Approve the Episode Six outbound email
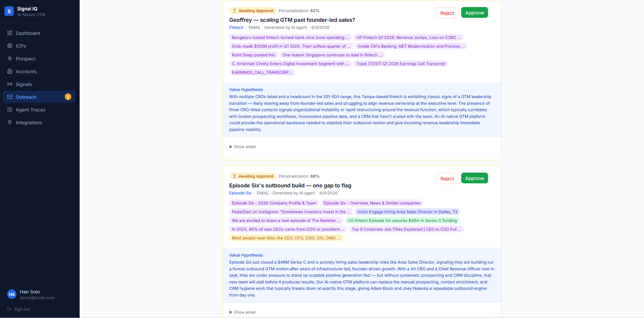The height and width of the screenshot is (318, 644). pos(474,178)
